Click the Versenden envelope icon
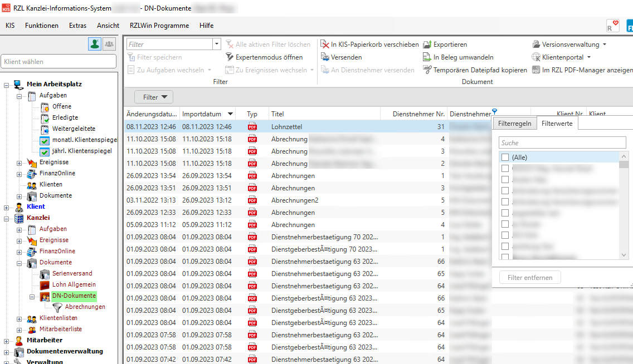Screen dimensions: 633x364 pyautogui.click(x=325, y=57)
